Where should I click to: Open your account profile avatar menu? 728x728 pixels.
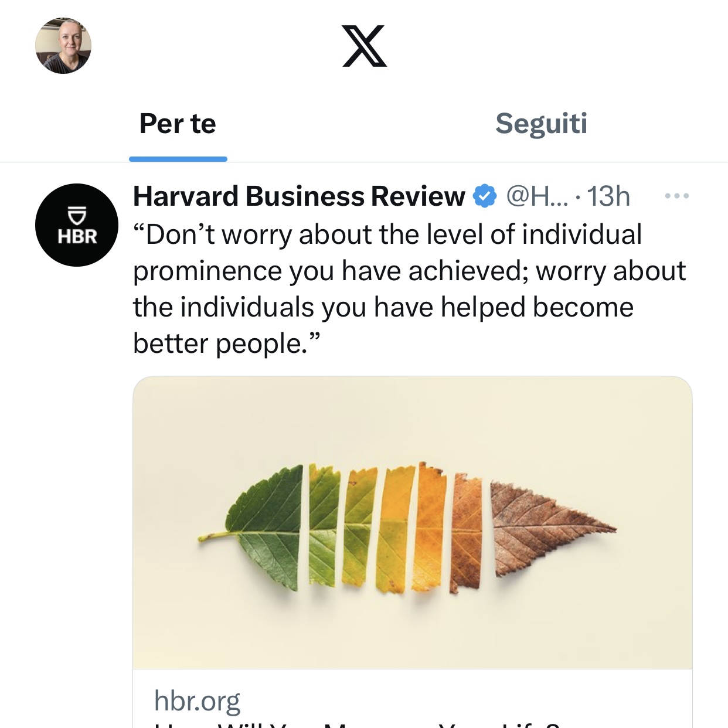63,46
